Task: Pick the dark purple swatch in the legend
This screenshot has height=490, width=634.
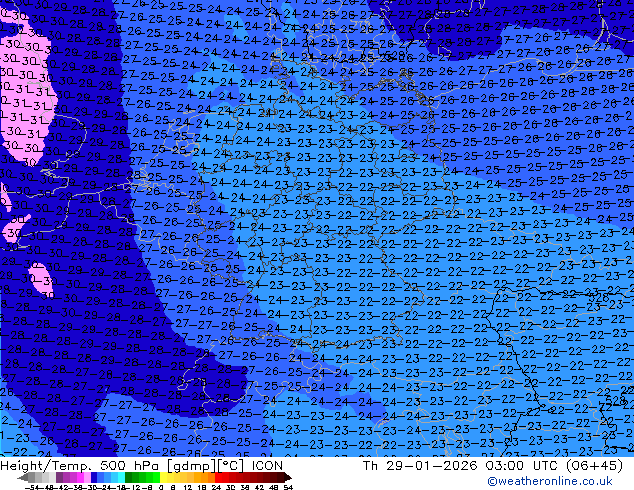Action: tap(59, 477)
